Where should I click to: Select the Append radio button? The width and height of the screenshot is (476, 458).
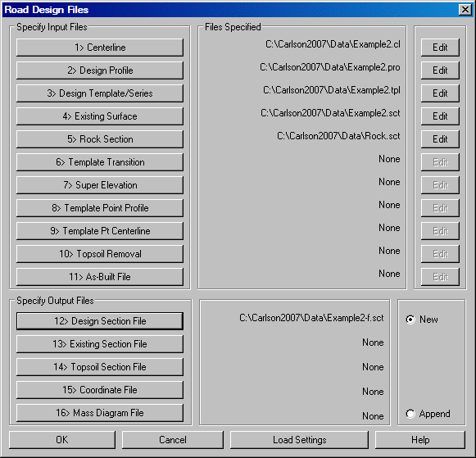pos(410,414)
